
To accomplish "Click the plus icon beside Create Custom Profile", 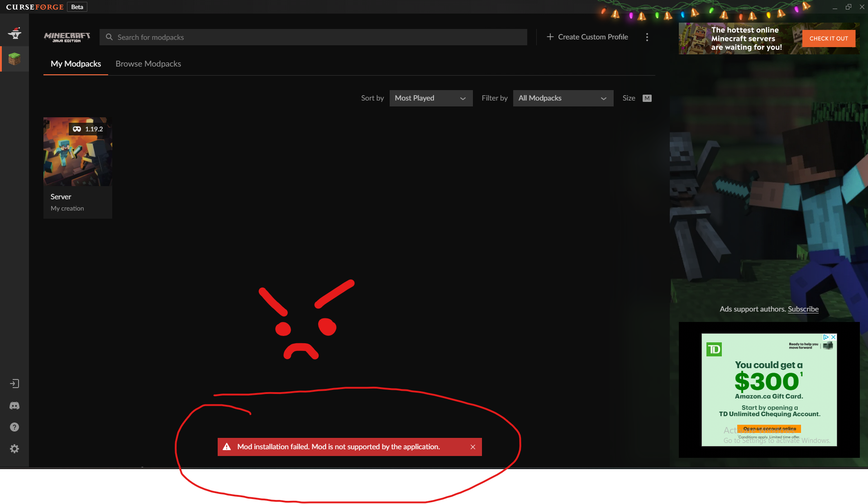I will tap(550, 37).
